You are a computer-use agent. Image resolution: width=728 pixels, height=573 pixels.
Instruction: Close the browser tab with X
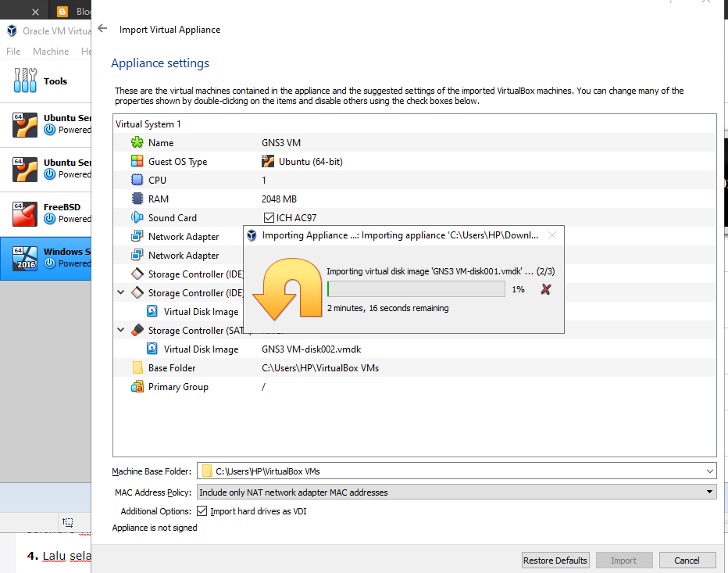[x=35, y=12]
